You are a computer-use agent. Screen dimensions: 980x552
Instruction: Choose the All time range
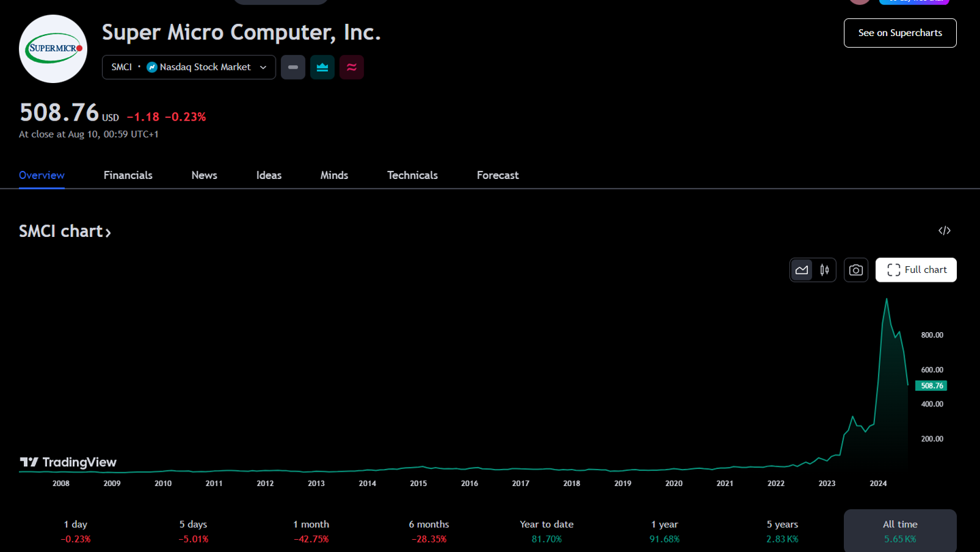tap(900, 531)
